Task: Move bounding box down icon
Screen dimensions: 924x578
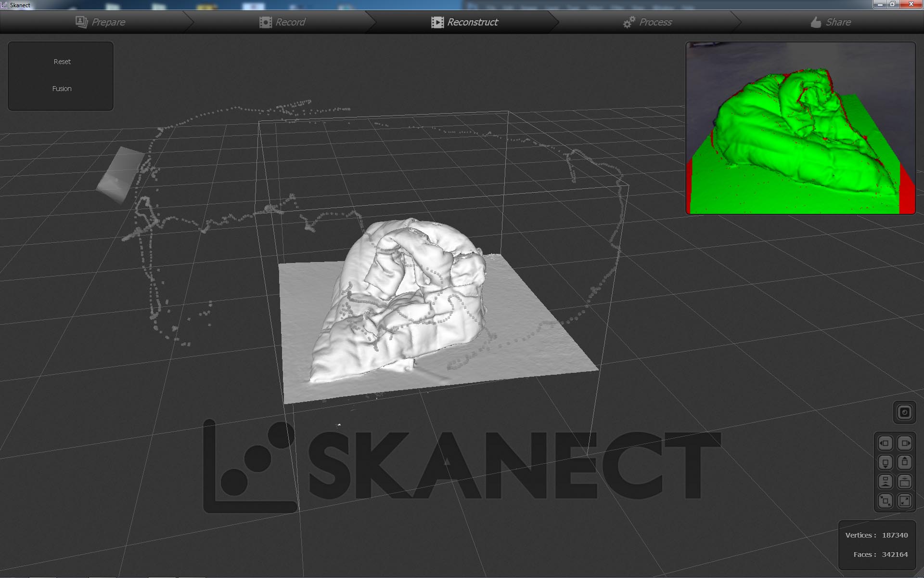Action: point(885,463)
